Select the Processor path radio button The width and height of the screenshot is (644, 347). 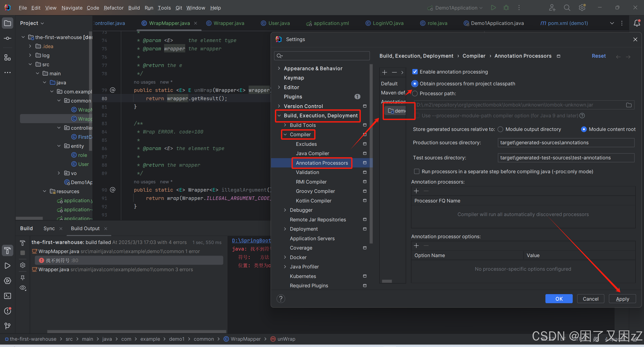[x=415, y=93]
